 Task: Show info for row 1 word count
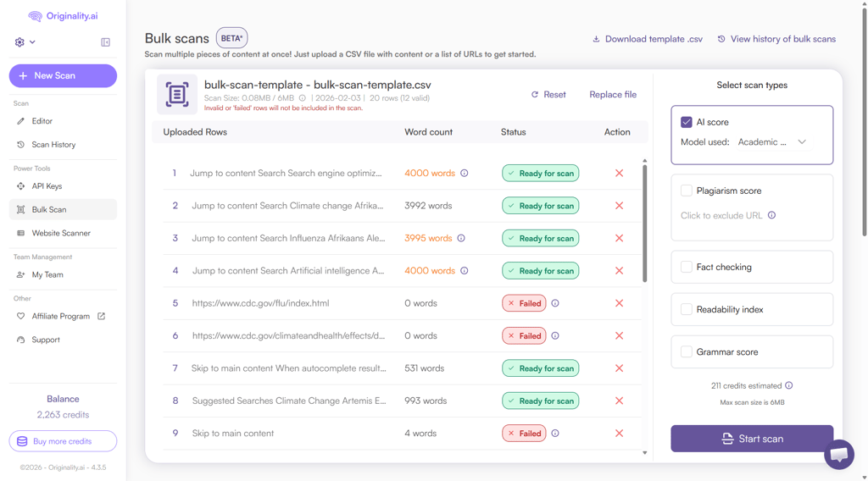click(465, 173)
